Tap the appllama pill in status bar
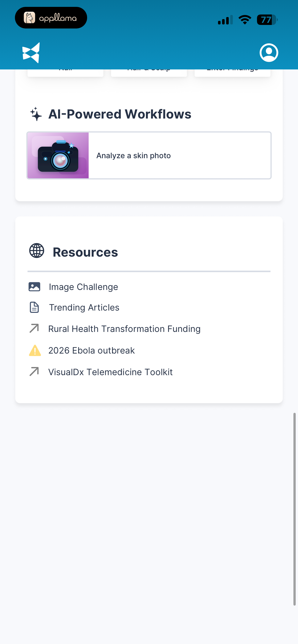The image size is (298, 644). pos(51,18)
